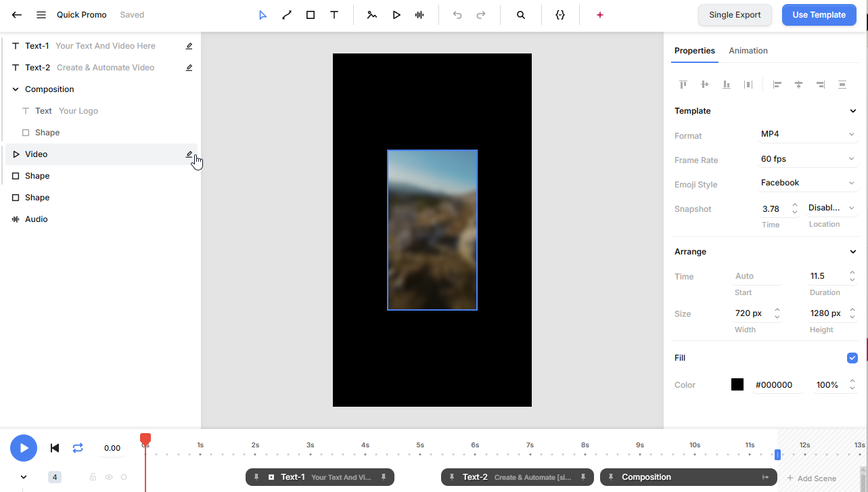Open the zoom magnifier tool
The width and height of the screenshot is (868, 492).
(x=521, y=15)
